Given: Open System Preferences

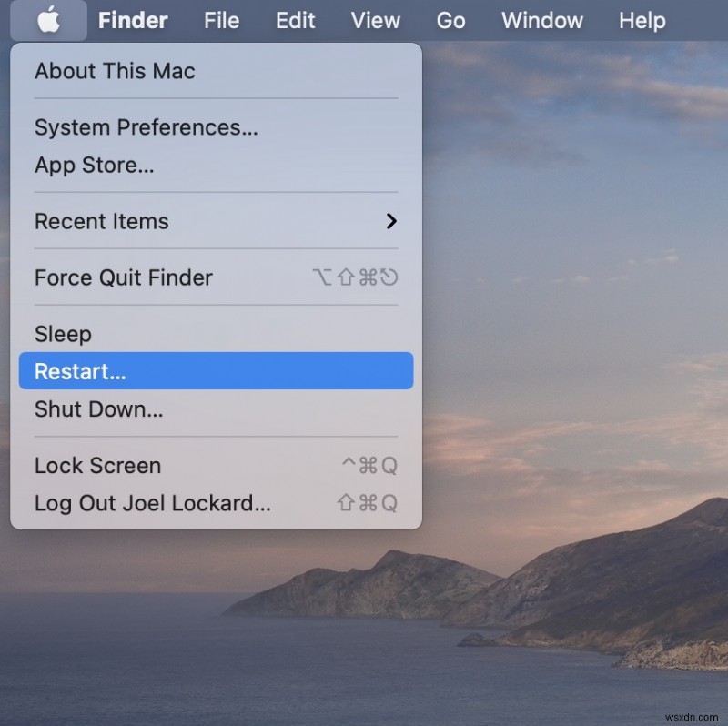Looking at the screenshot, I should coord(146,127).
